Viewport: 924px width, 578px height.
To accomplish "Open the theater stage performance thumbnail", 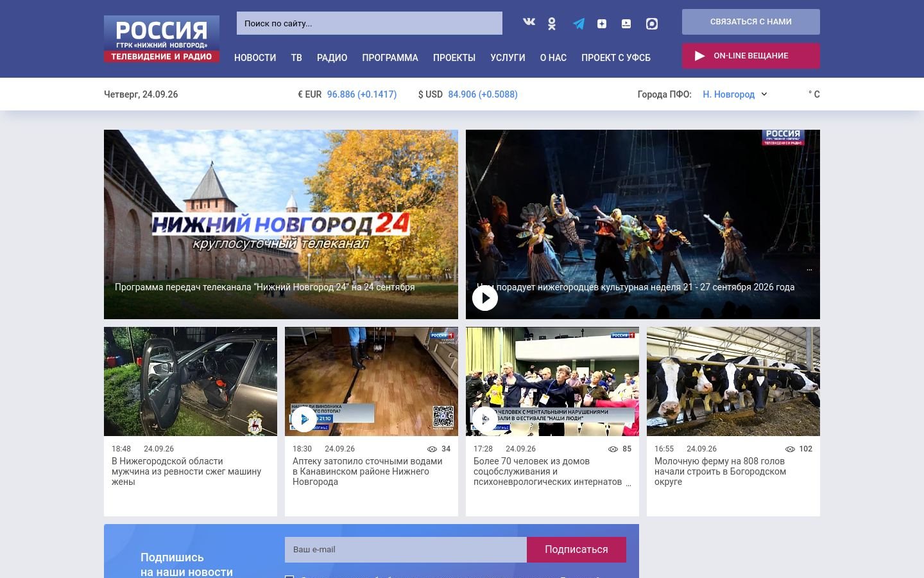I will click(643, 224).
